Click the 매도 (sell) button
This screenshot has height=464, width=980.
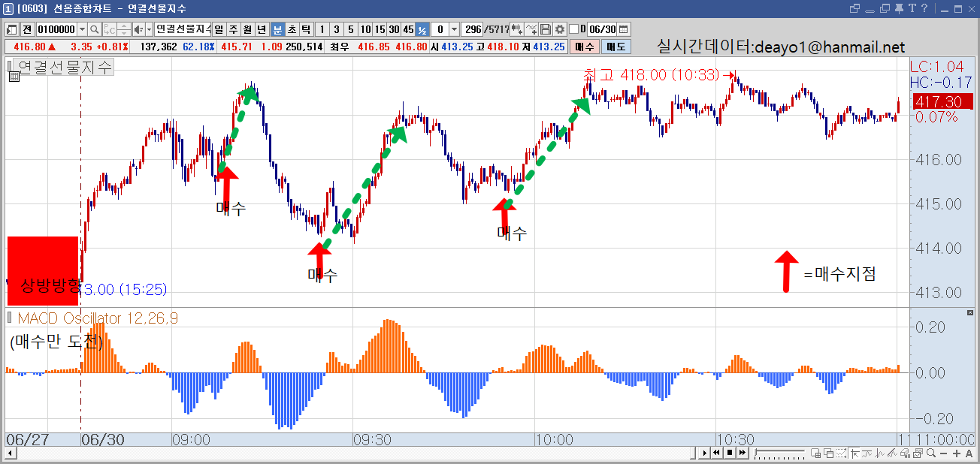coord(616,47)
